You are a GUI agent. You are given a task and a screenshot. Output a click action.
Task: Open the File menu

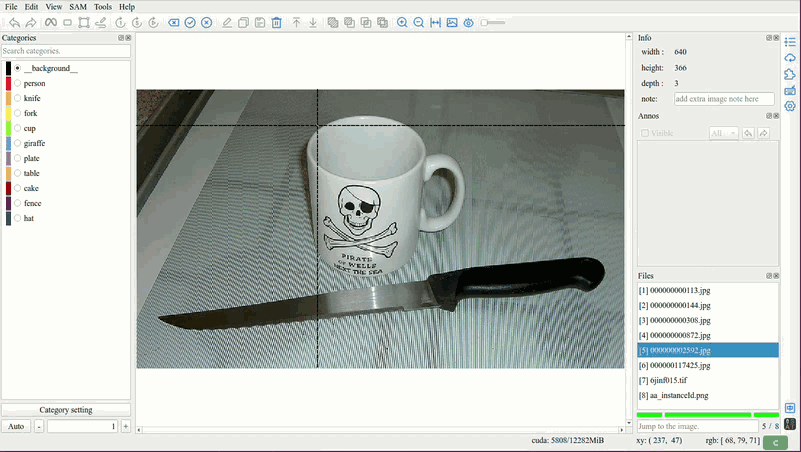click(11, 7)
